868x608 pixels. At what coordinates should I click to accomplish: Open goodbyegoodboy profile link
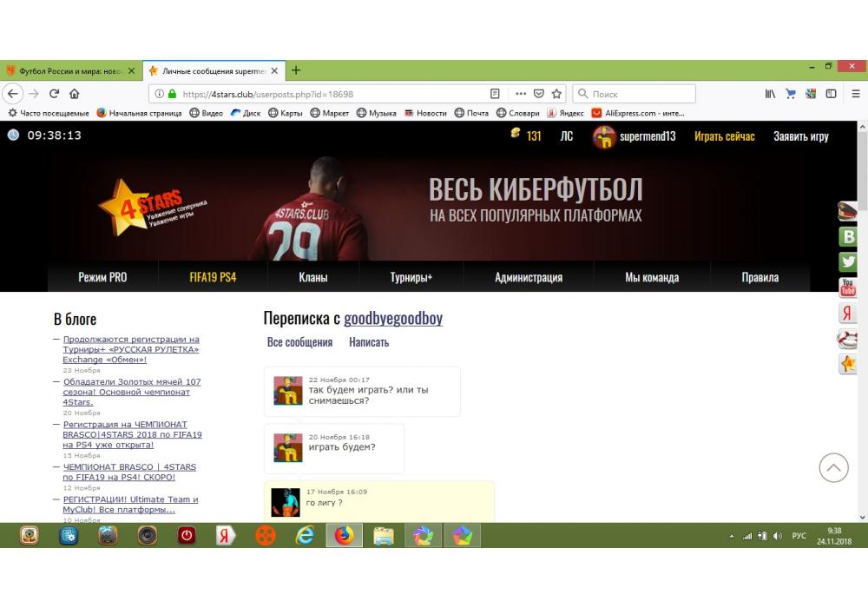click(x=393, y=319)
